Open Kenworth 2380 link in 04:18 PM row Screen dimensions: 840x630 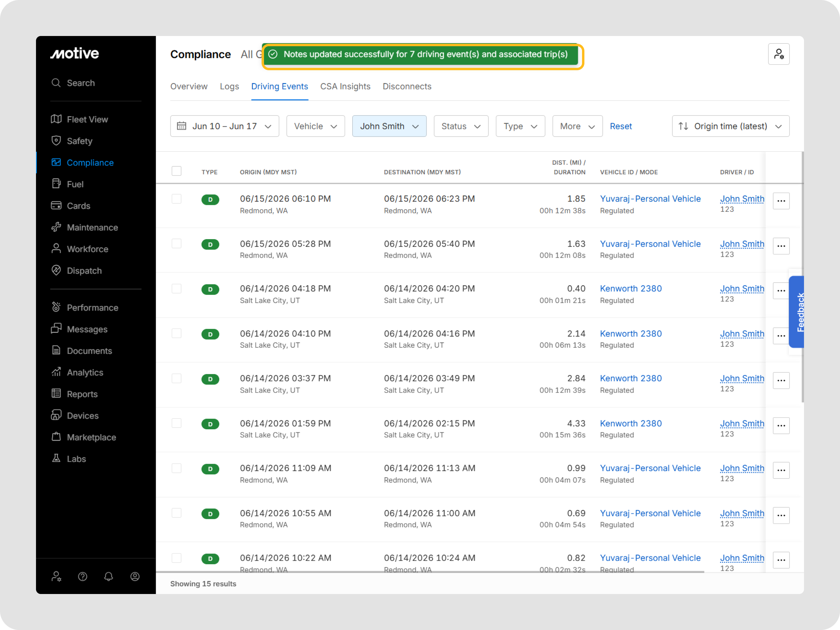(631, 289)
